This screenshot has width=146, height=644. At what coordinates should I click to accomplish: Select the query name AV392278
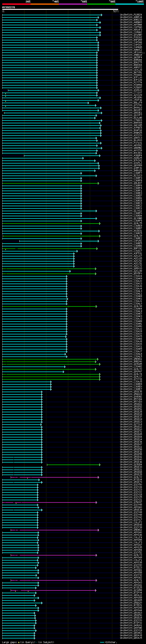point(8,8)
